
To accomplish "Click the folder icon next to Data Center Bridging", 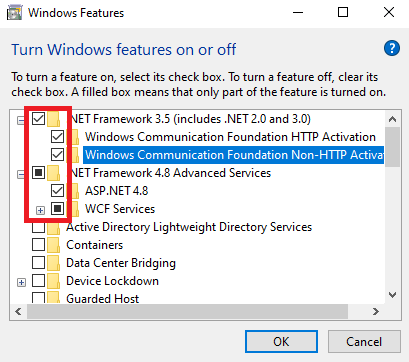I will tap(53, 263).
